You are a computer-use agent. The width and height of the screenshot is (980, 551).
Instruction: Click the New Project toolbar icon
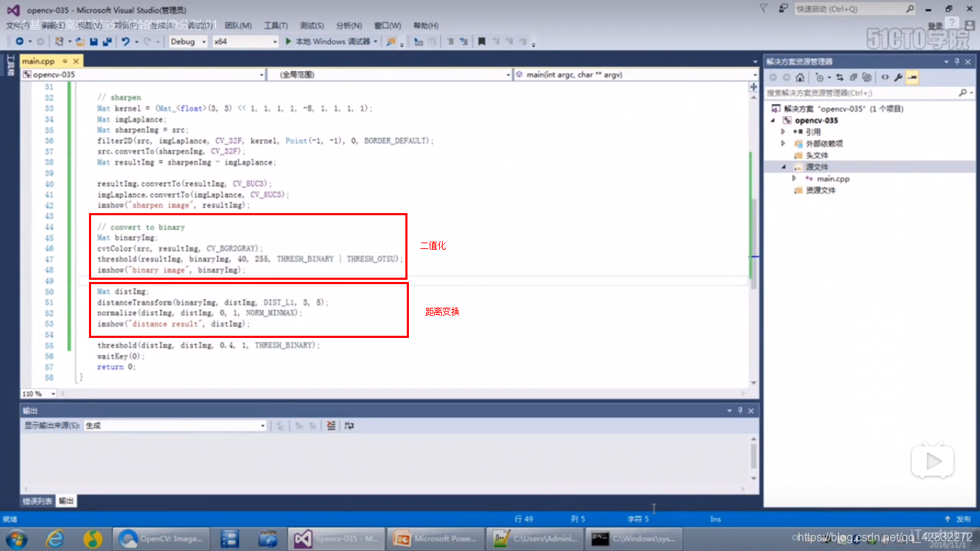60,42
